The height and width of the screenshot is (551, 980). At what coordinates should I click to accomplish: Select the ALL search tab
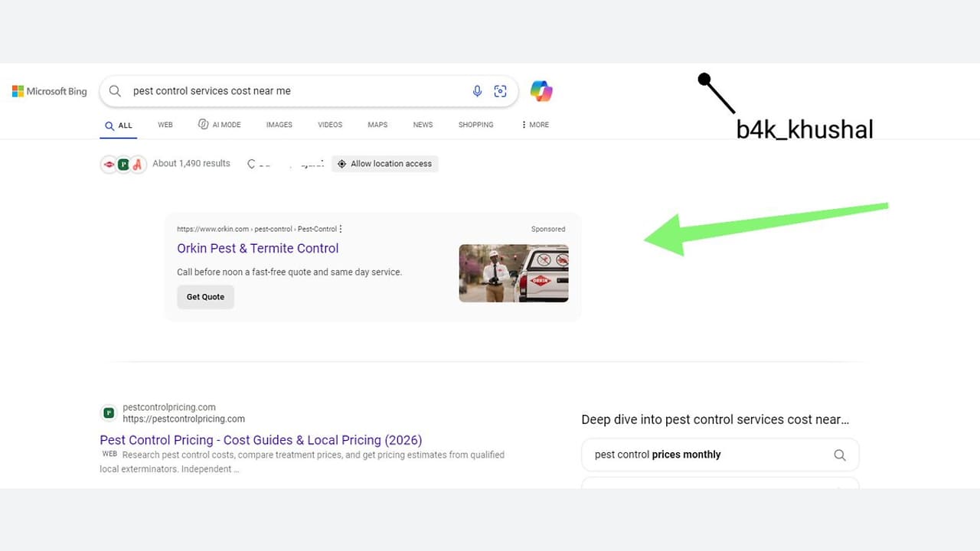point(119,126)
